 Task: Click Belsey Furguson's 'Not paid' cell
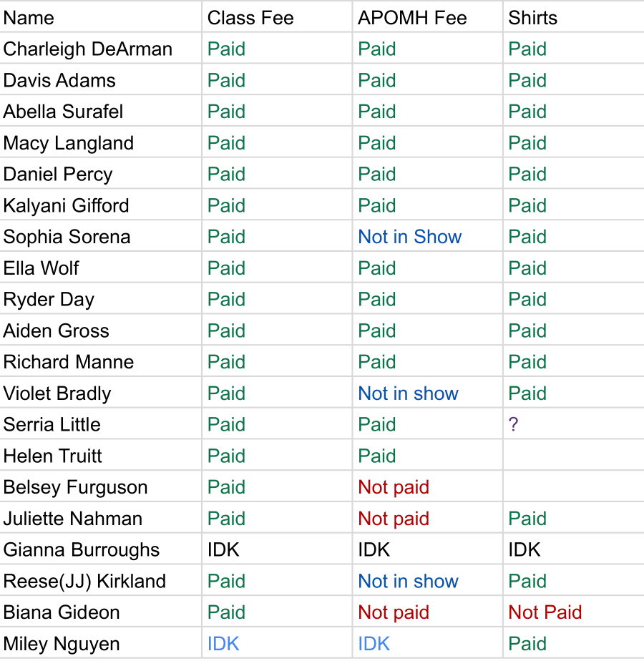pyautogui.click(x=394, y=487)
